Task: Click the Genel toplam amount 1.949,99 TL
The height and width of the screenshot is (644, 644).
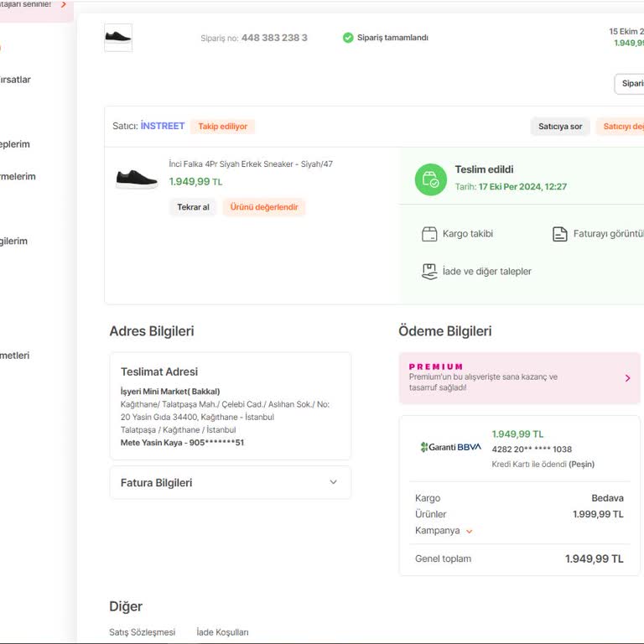Action: click(x=594, y=558)
